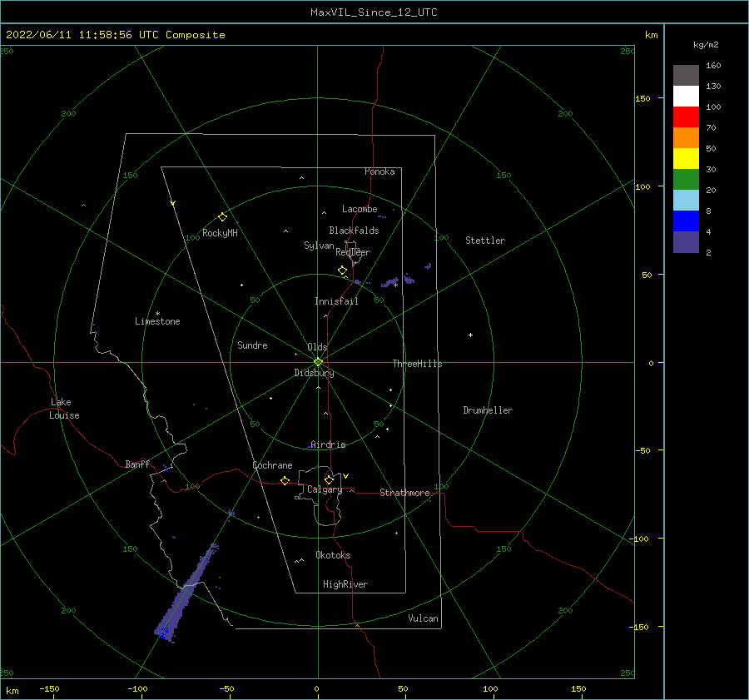
Task: Click the Banff town label
Action: 137,464
